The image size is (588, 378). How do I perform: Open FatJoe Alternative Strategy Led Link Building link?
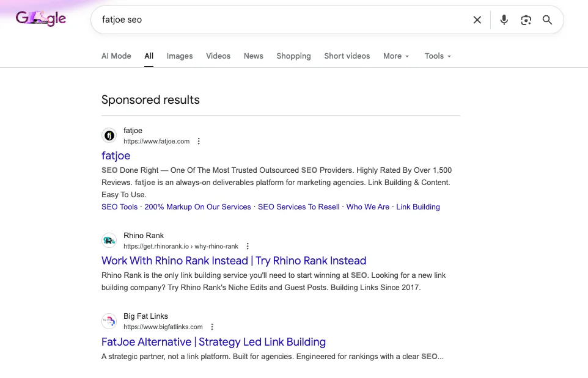(x=213, y=341)
